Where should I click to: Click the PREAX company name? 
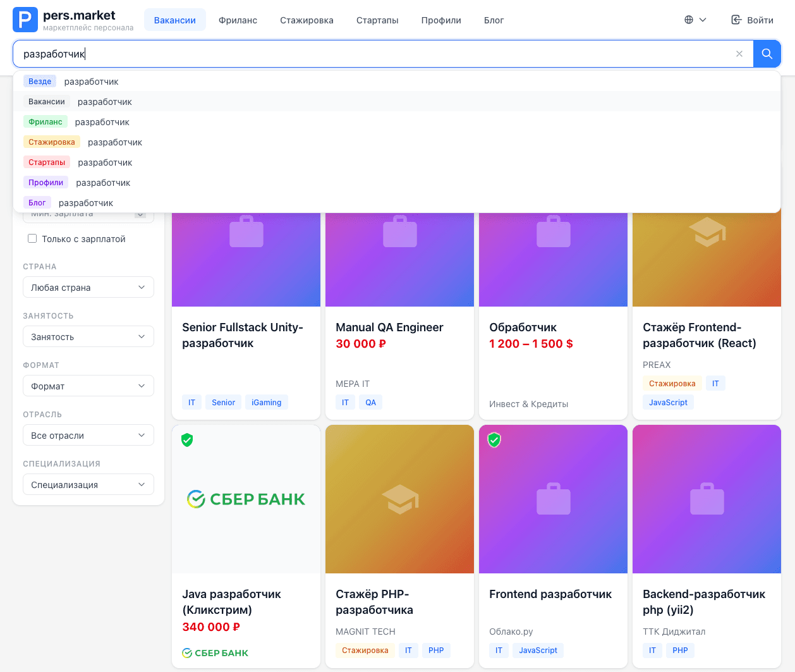pyautogui.click(x=657, y=365)
